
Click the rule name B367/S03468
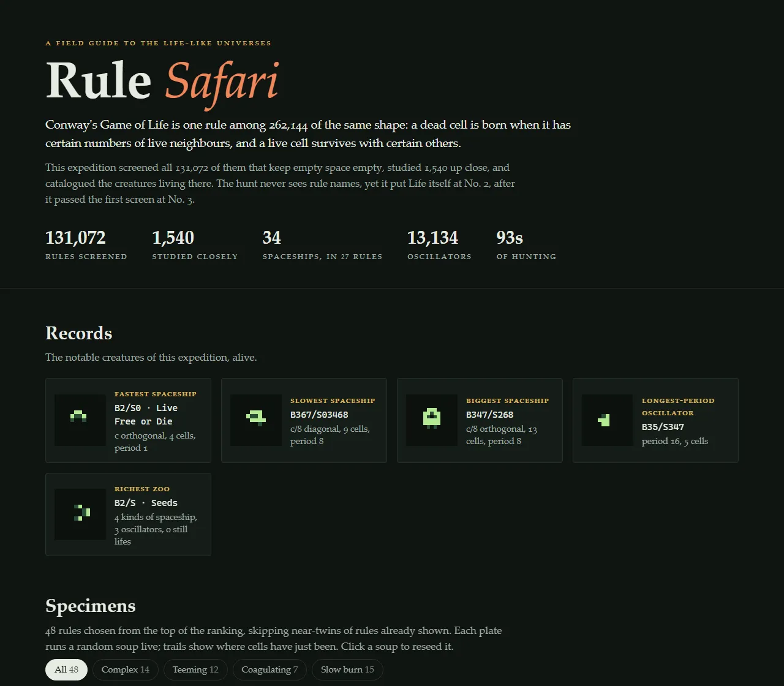click(319, 415)
